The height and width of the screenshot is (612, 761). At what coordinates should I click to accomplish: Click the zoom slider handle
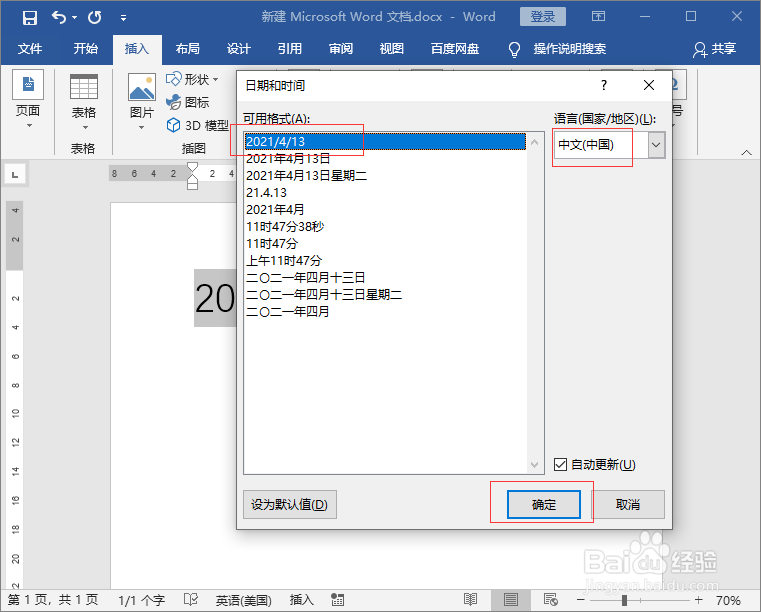624,600
